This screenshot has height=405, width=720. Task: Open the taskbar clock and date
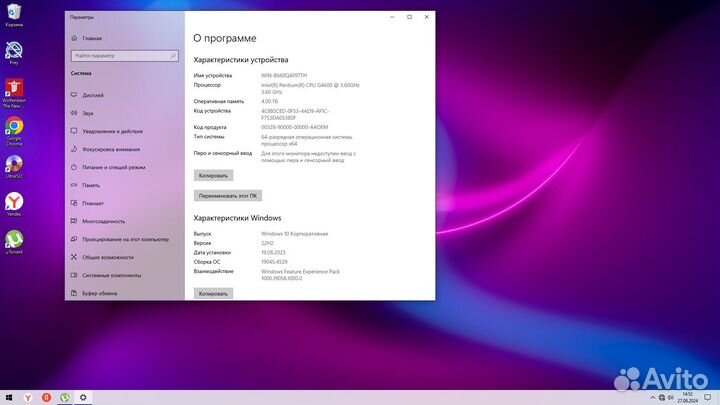pyautogui.click(x=687, y=398)
